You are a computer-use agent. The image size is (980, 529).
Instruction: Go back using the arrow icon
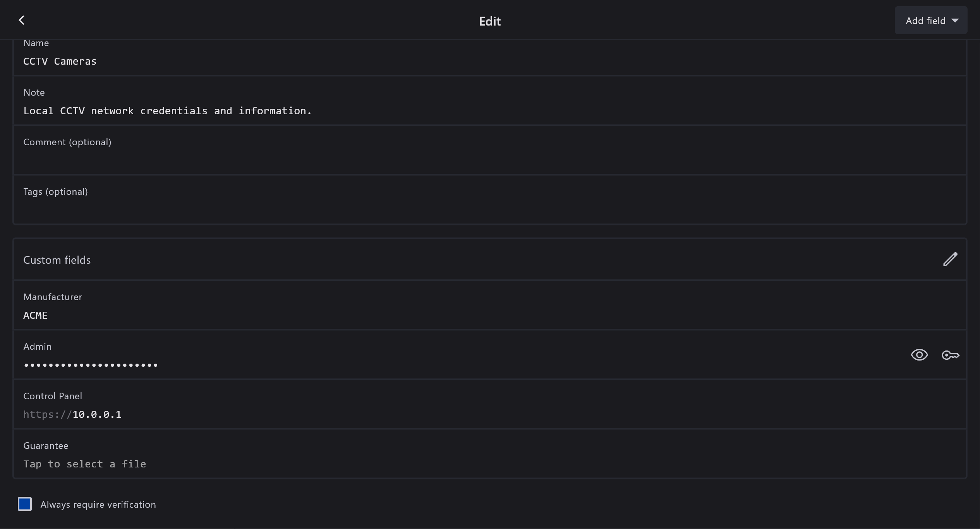pyautogui.click(x=22, y=21)
